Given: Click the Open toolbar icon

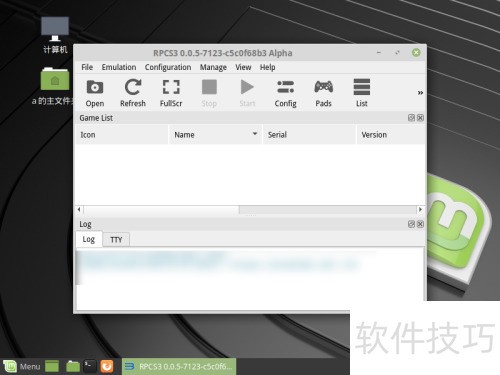Looking at the screenshot, I should tap(95, 93).
